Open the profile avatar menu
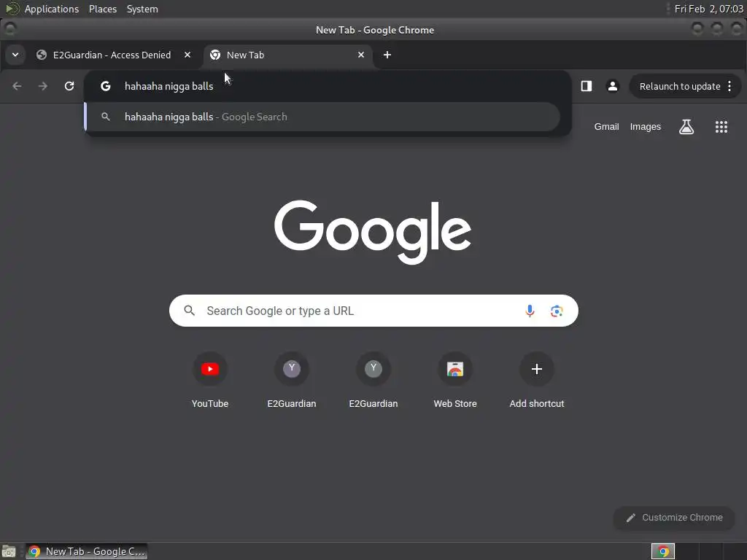 [613, 86]
